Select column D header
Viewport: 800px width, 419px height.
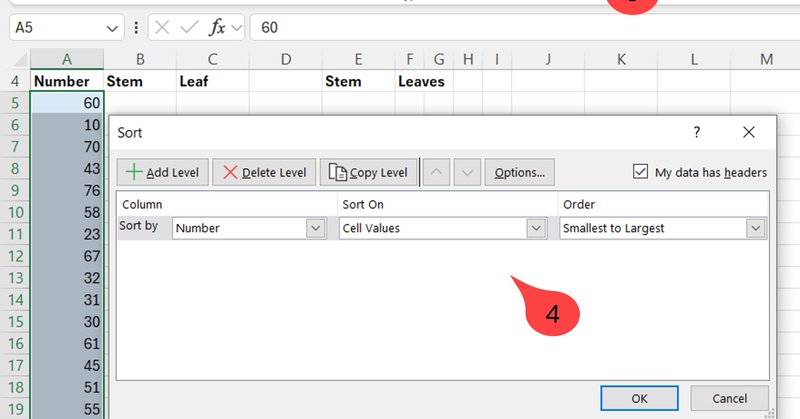(x=286, y=59)
